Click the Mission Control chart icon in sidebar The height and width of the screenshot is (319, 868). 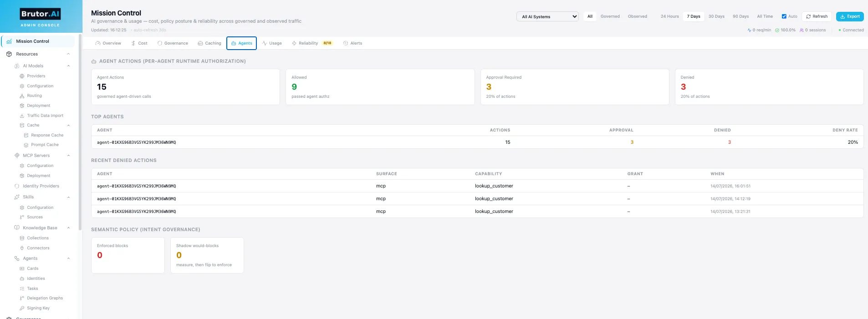click(9, 41)
